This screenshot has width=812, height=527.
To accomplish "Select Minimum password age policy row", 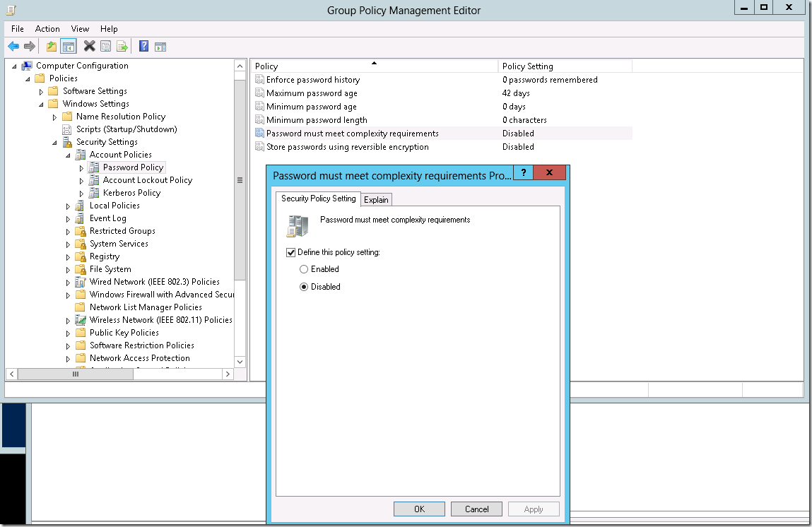I will (x=443, y=106).
